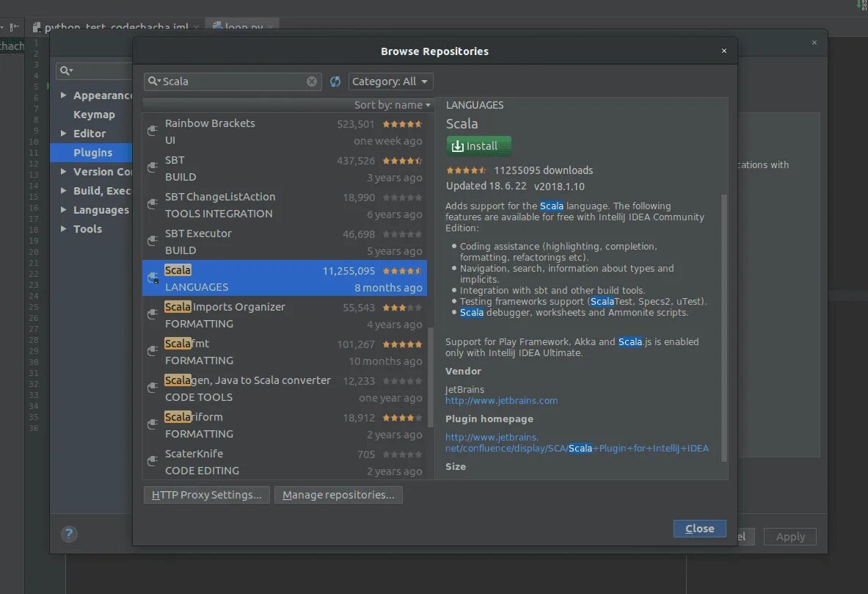The image size is (868, 594).
Task: Expand the Version Control settings node
Action: click(63, 171)
